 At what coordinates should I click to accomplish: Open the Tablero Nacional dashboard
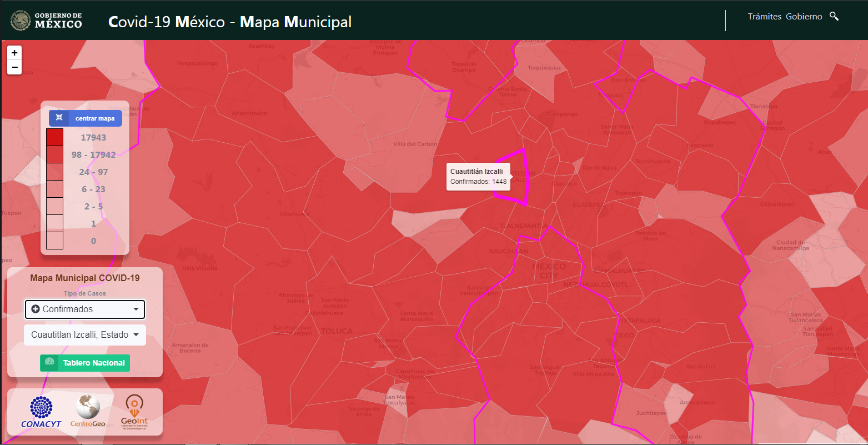[x=85, y=363]
